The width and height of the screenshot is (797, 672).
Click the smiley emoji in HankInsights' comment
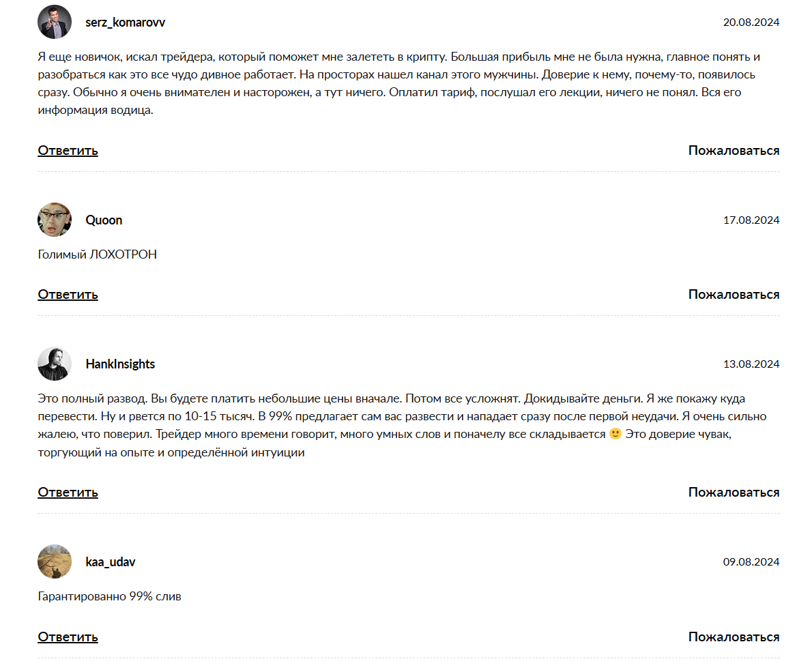point(615,434)
